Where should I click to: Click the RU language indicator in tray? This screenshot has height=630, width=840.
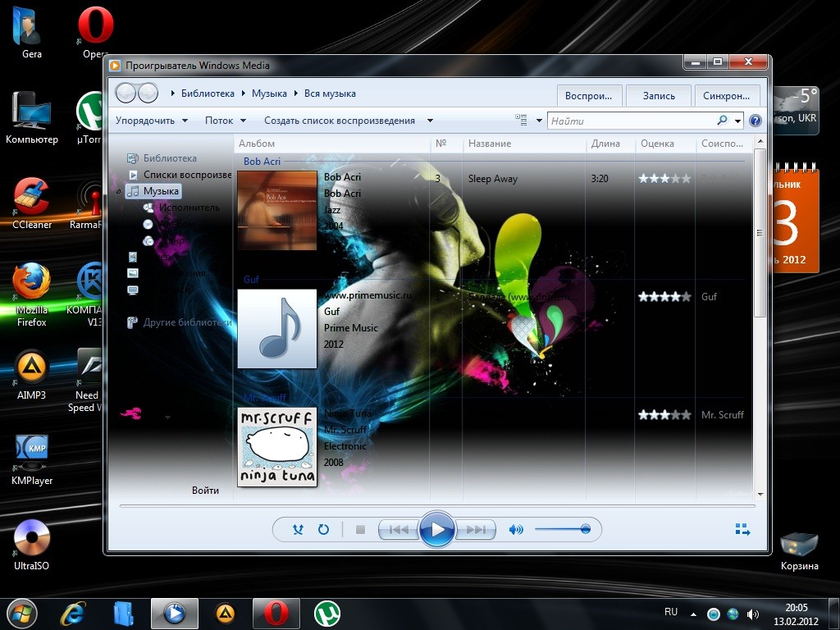pyautogui.click(x=671, y=612)
